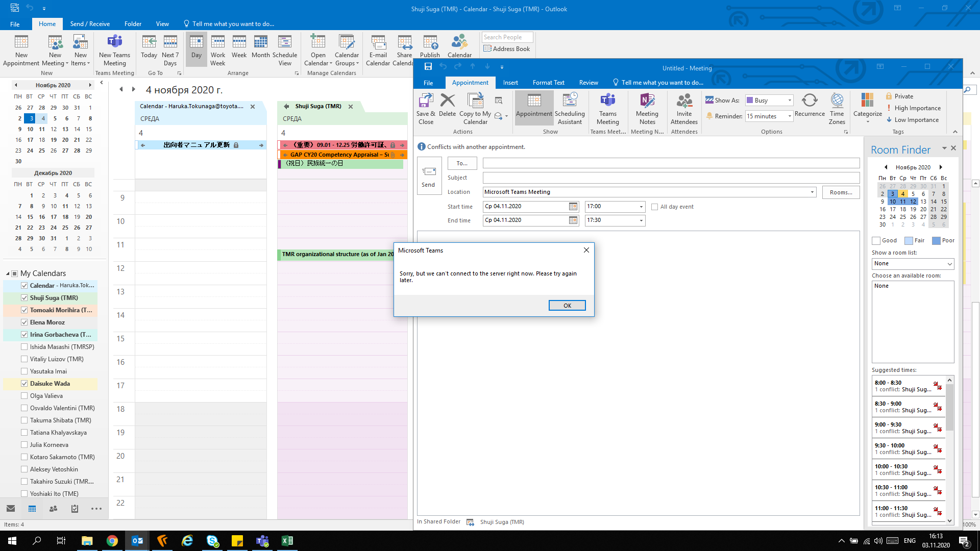Click OK to dismiss Teams error dialog
Screen dimensions: 980x551
[x=568, y=305]
